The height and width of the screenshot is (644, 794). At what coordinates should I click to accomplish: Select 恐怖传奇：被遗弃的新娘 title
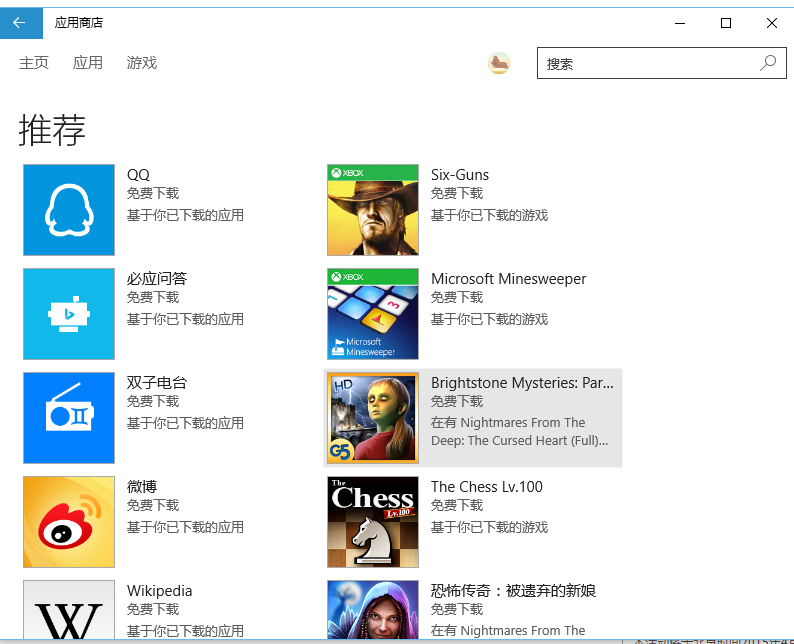[513, 591]
